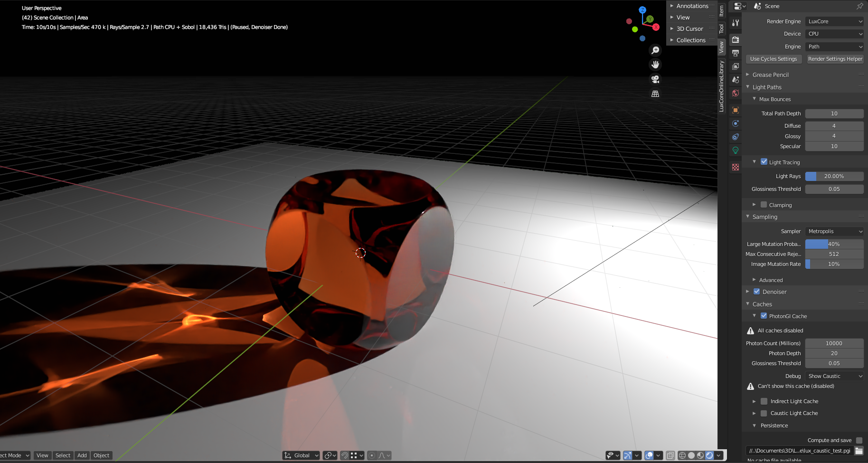The image size is (868, 463).
Task: Enable the Clamping checkbox
Action: pyautogui.click(x=764, y=205)
